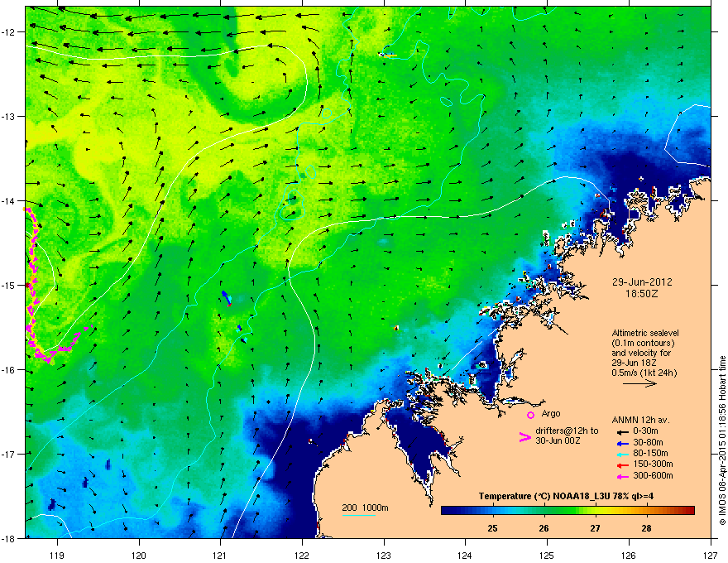The width and height of the screenshot is (728, 563).
Task: Click the temperature colorbar near 25
Action: tap(492, 511)
